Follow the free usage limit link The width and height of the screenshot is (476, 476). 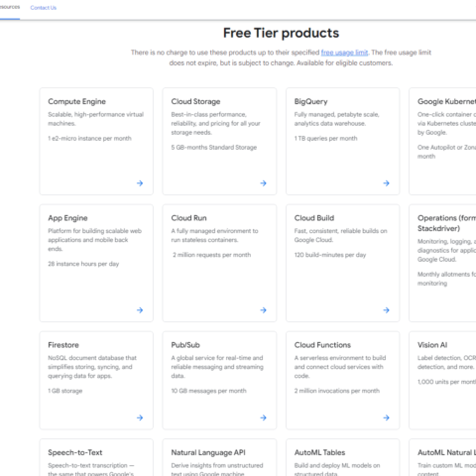coord(344,53)
